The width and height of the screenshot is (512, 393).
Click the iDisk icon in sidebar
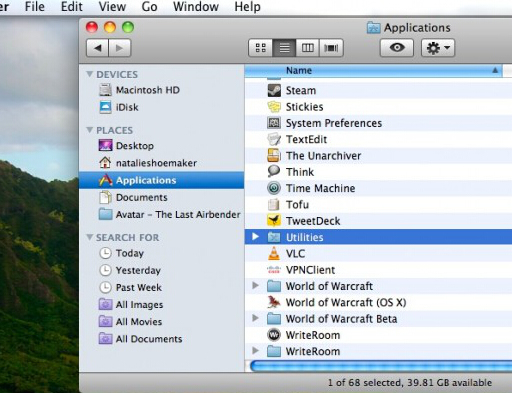[x=105, y=107]
